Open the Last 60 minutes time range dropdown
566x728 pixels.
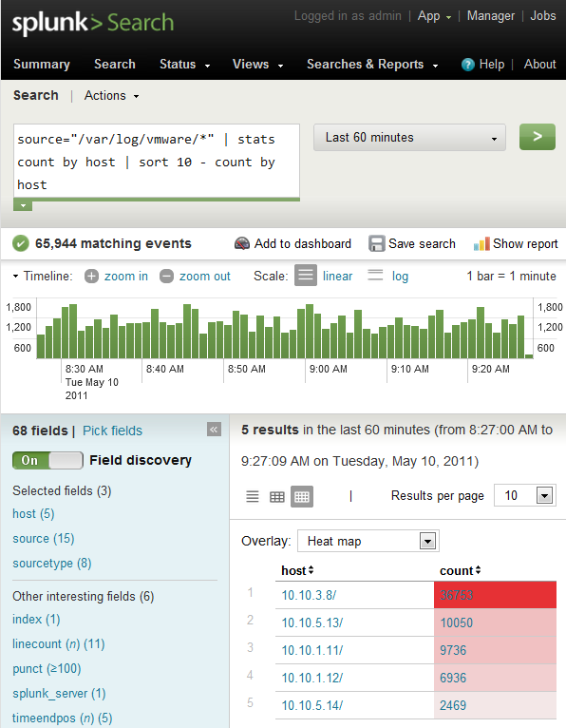coord(409,138)
